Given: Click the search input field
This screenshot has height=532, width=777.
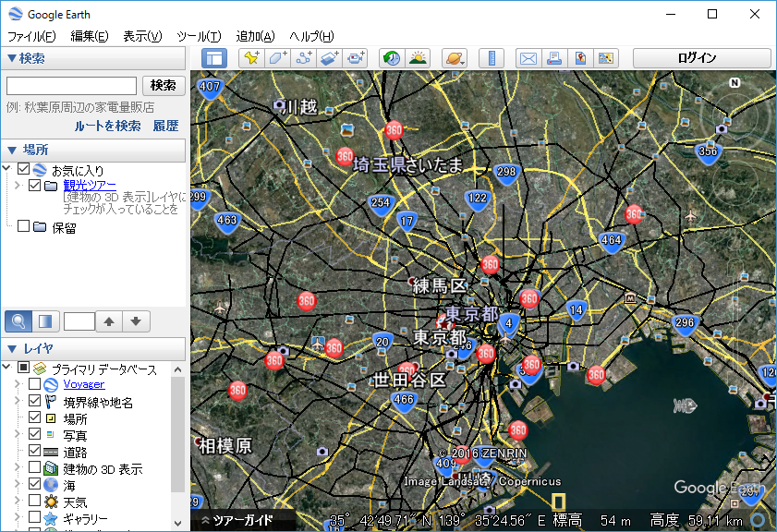Looking at the screenshot, I should pos(71,86).
